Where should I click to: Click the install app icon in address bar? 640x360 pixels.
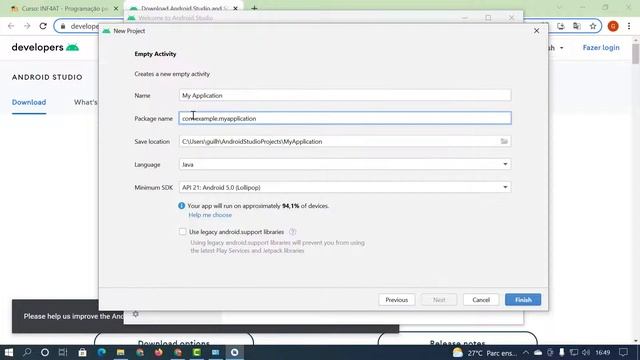(560, 26)
